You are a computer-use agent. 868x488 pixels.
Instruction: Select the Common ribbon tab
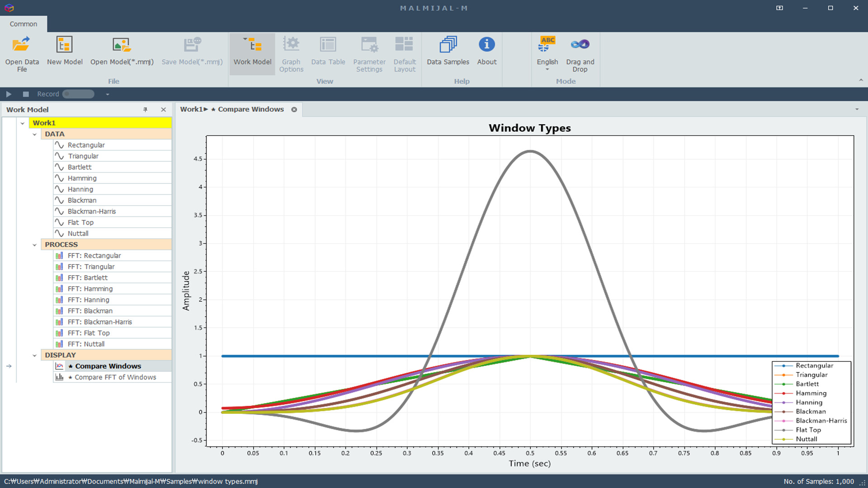pos(24,24)
